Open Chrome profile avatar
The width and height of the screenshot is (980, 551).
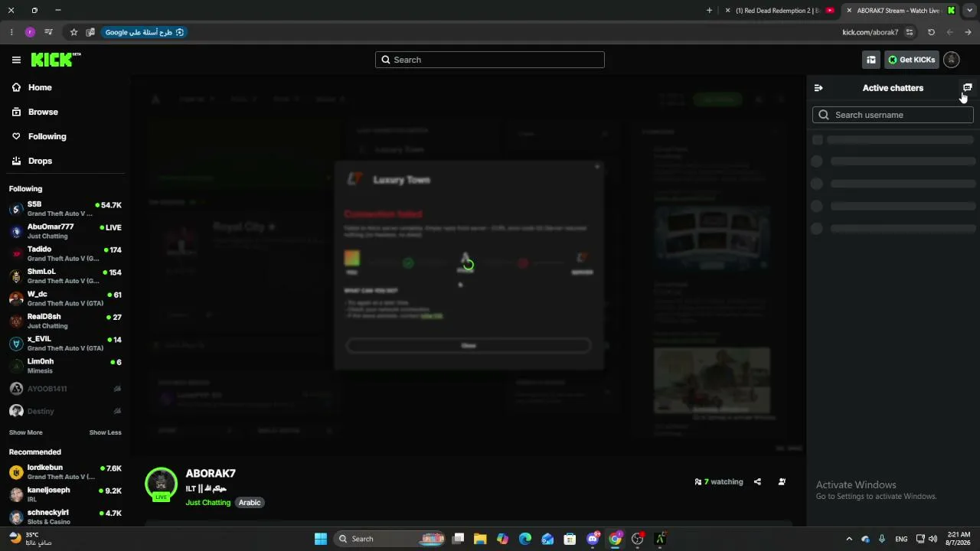click(x=30, y=32)
